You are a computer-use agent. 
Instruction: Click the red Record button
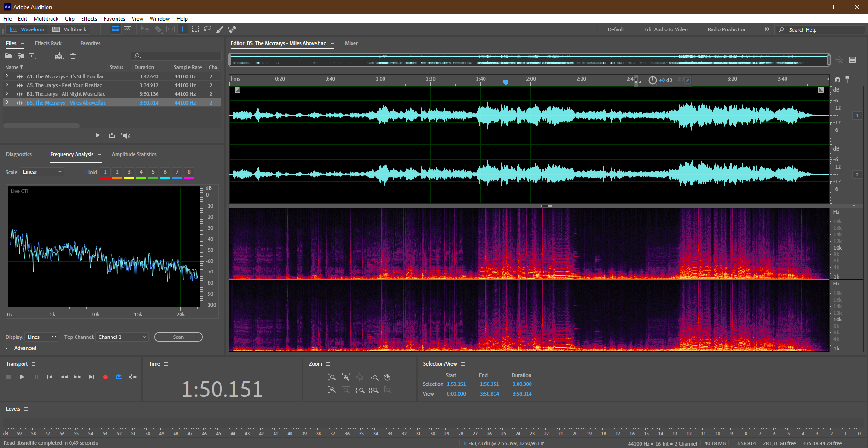tap(105, 377)
